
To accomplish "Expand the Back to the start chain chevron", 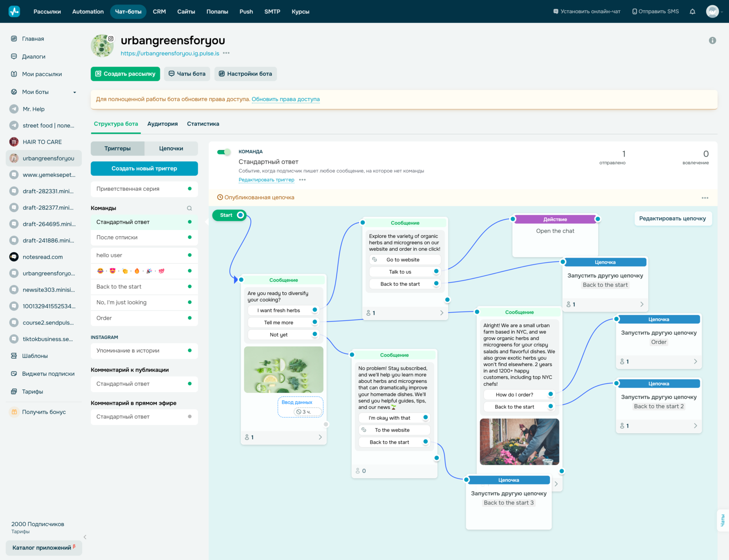I will [x=642, y=304].
